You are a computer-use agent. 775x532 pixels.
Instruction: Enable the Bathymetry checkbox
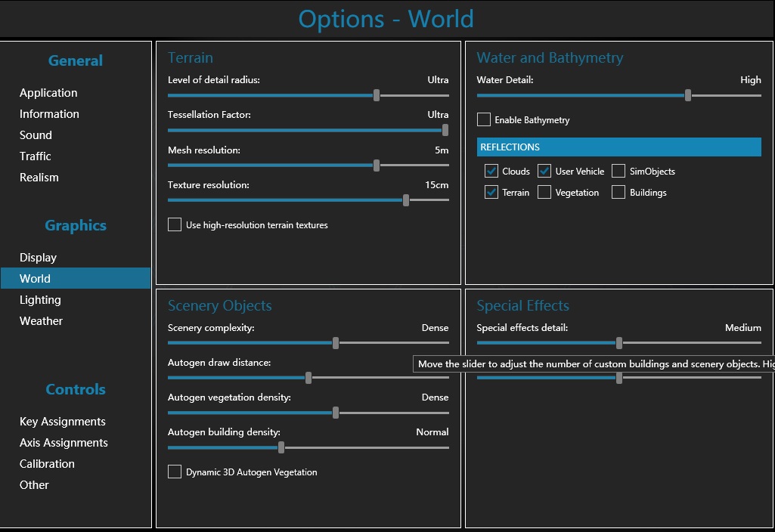point(484,119)
